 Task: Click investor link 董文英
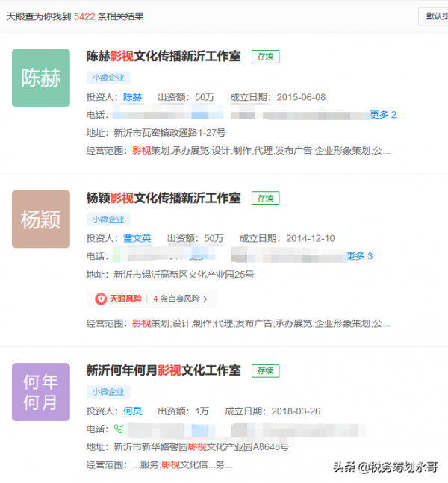137,238
